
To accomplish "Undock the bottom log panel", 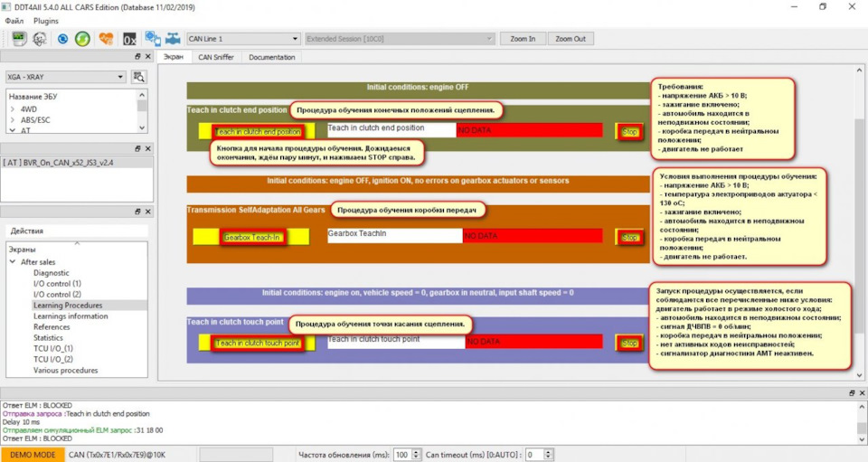I will click(852, 393).
